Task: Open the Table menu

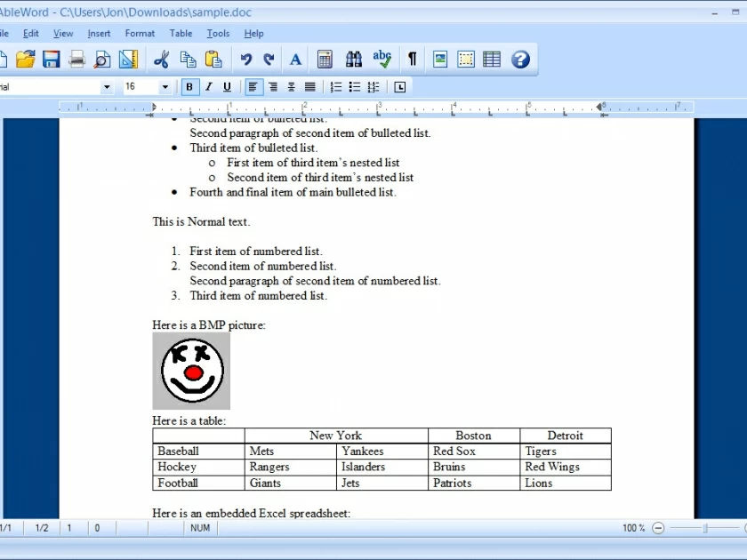Action: coord(181,33)
